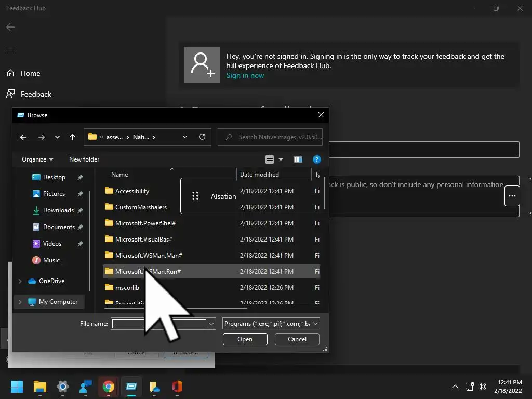Image resolution: width=532 pixels, height=399 pixels.
Task: Go forward in the Browse dialog
Action: click(x=42, y=137)
